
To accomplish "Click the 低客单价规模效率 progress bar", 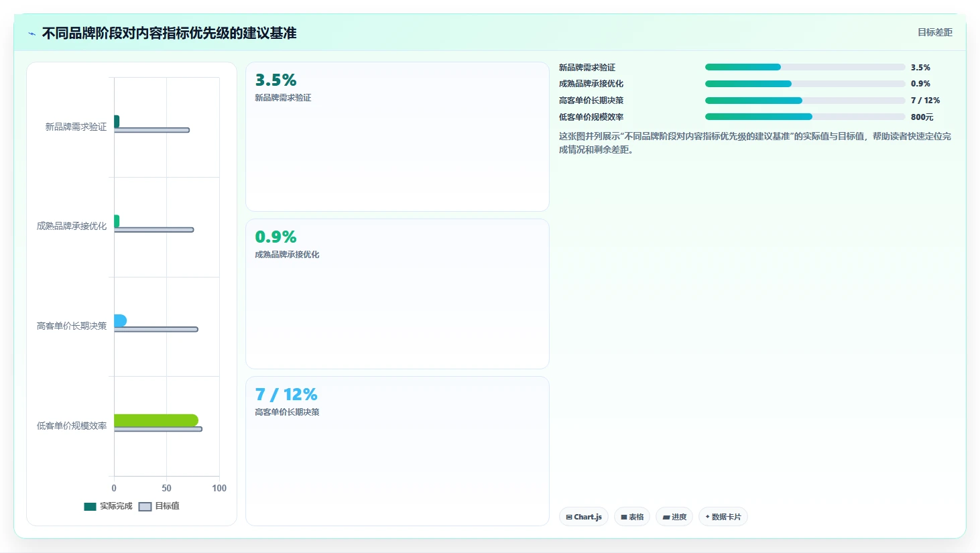I will click(x=805, y=117).
